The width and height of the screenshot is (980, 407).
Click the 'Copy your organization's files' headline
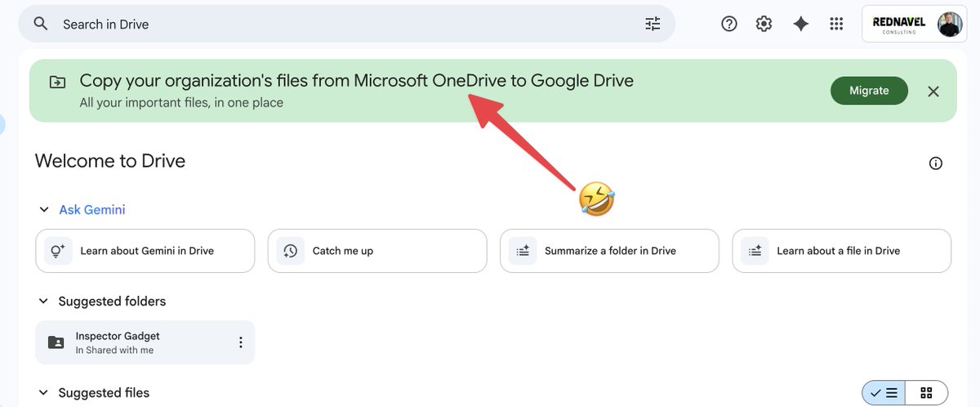[356, 81]
